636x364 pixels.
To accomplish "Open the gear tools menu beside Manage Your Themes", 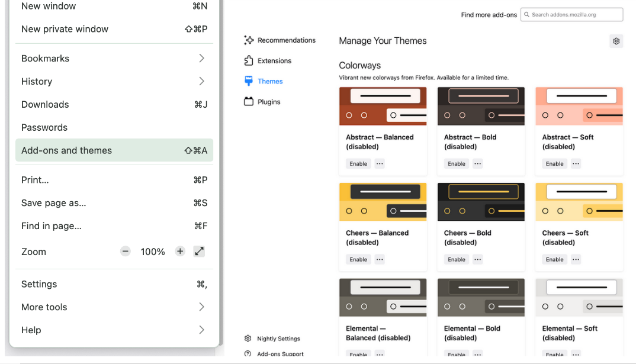I will click(616, 41).
